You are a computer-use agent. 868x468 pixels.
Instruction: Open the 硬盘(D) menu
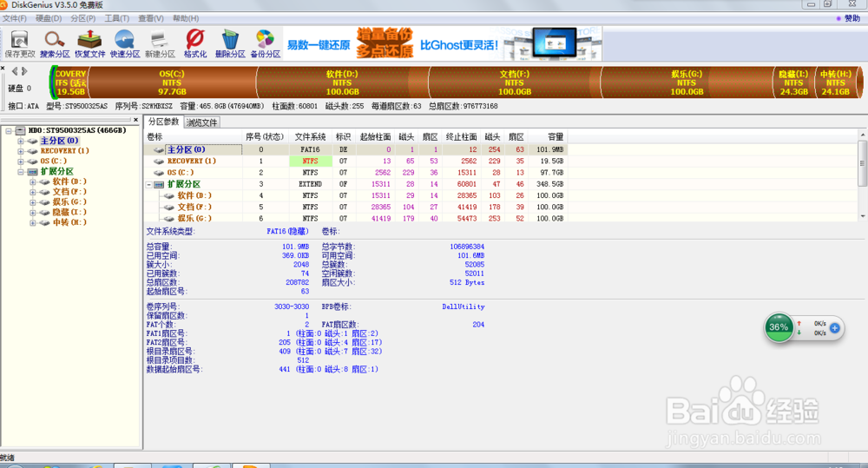pos(49,18)
